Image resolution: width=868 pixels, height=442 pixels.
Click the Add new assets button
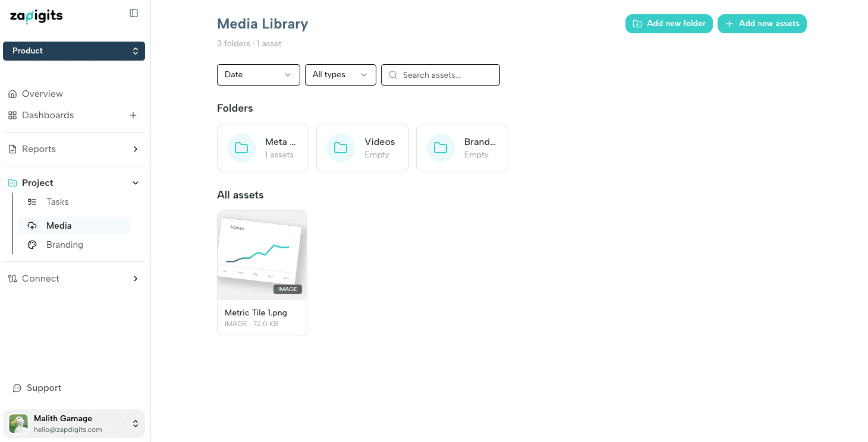click(762, 23)
